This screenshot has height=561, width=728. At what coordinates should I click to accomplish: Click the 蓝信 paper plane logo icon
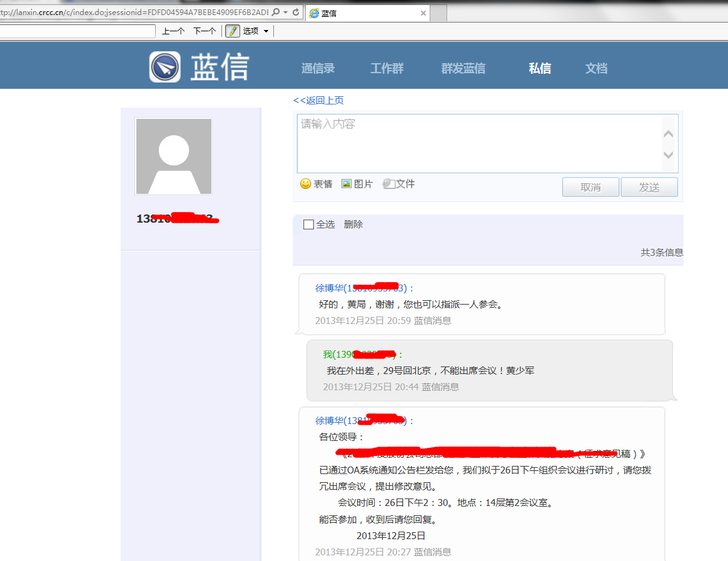pos(165,67)
